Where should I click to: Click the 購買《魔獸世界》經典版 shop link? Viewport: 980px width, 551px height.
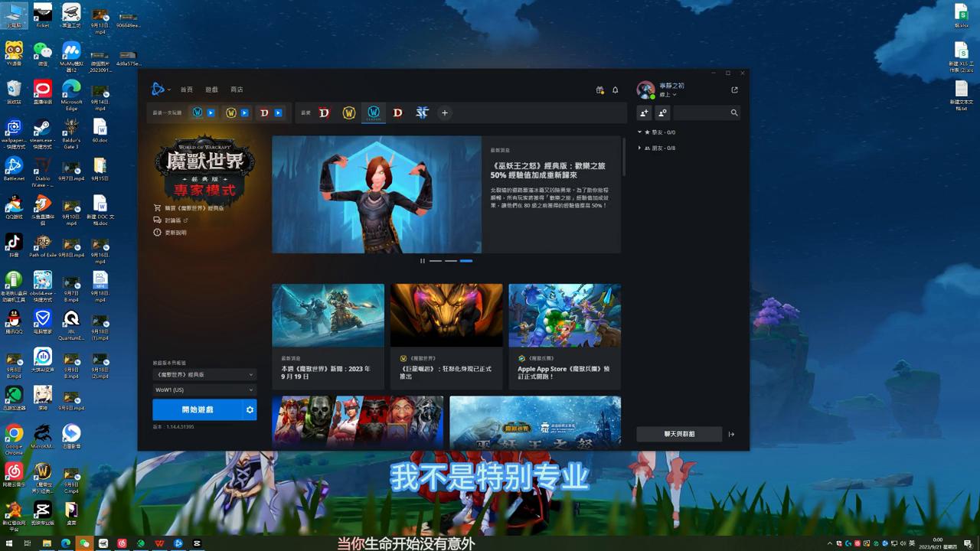point(189,208)
